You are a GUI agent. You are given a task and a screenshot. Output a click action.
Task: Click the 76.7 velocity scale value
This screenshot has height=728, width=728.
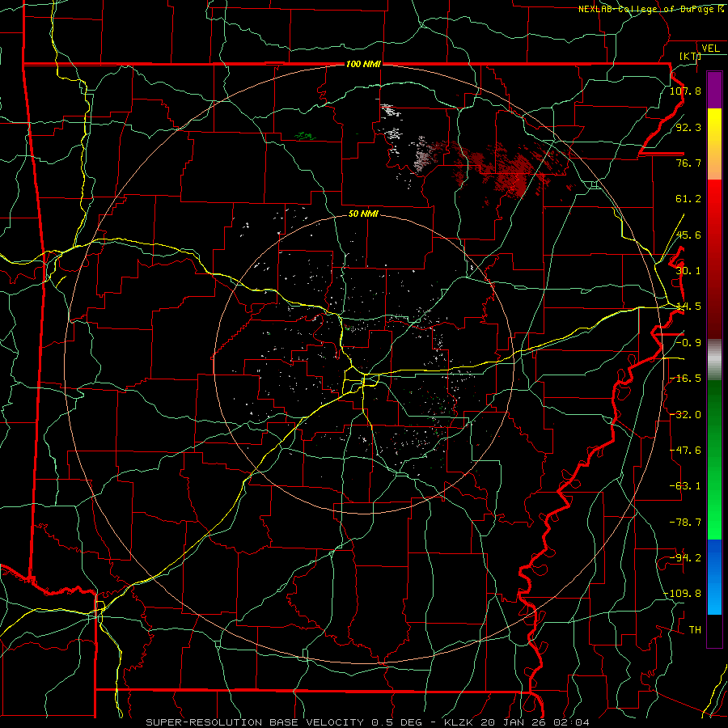(x=688, y=163)
